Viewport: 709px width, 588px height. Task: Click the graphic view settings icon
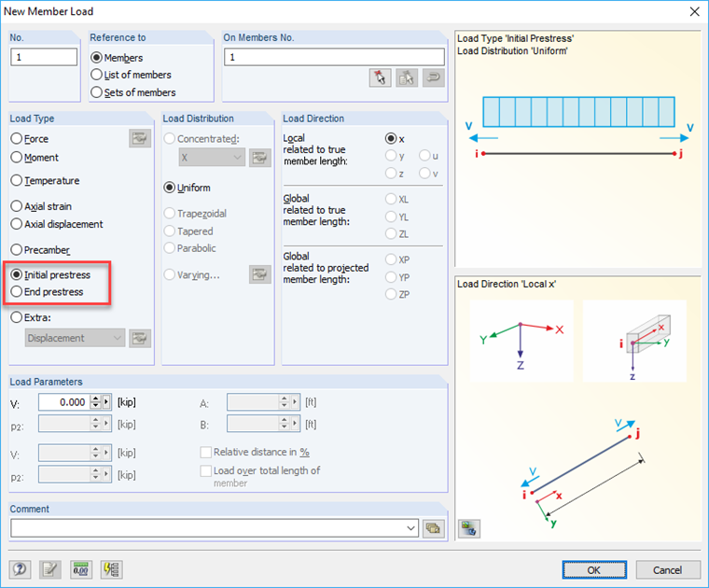click(469, 528)
